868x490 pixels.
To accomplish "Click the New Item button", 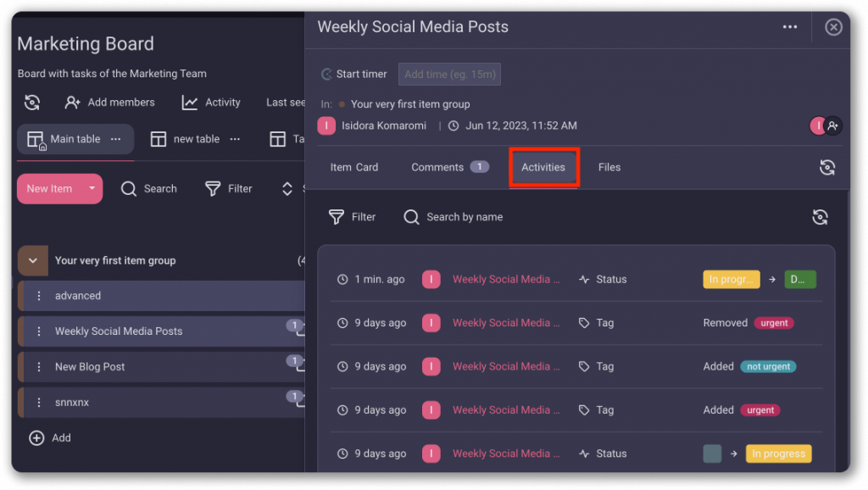I will click(x=49, y=188).
